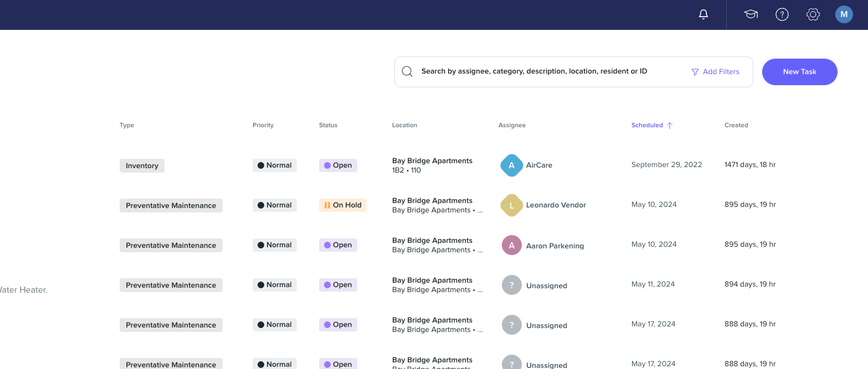Open the user profile avatar M
The width and height of the screenshot is (868, 369).
[x=844, y=15]
